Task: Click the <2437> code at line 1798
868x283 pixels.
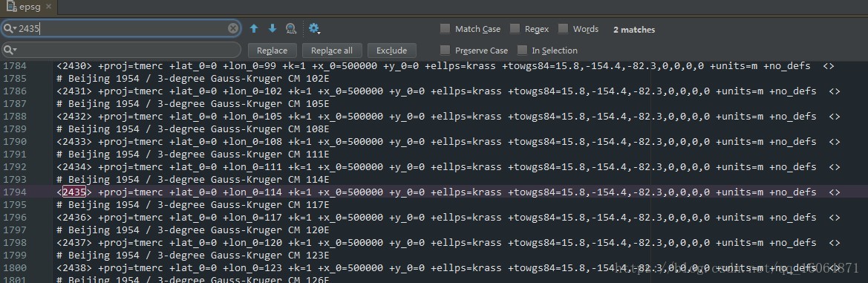Action: 74,243
